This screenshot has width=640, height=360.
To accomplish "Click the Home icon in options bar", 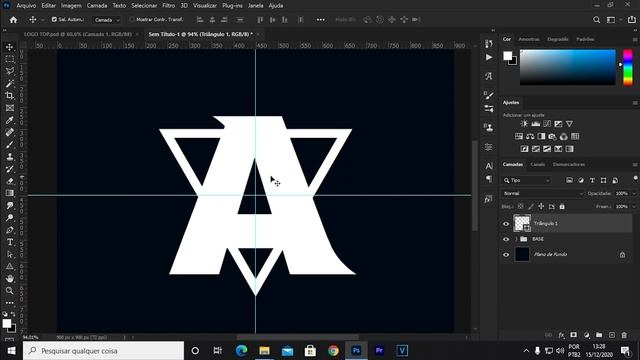I will (13, 20).
